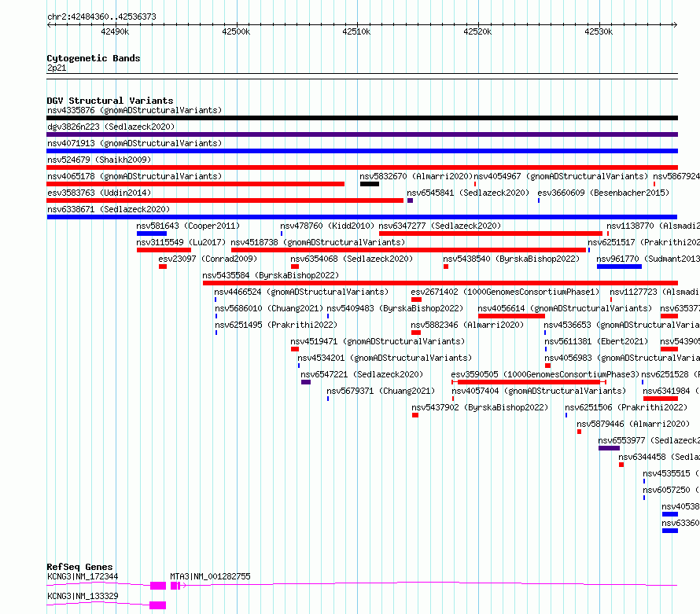Click the 42510k ruler position mark
The height and width of the screenshot is (614, 700).
tap(356, 31)
